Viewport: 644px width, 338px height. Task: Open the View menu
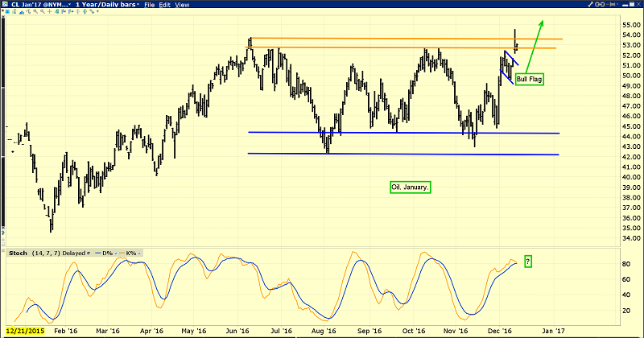(183, 5)
